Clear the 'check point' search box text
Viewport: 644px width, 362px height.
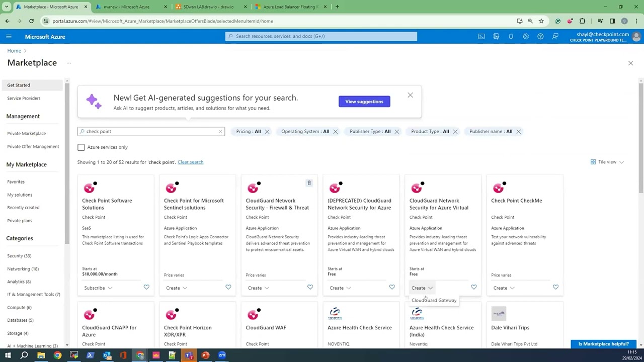click(220, 131)
